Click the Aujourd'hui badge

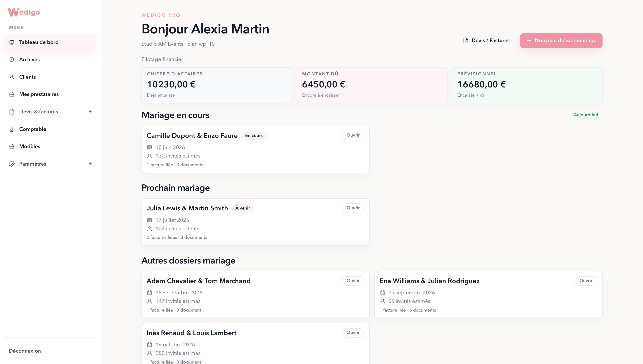tap(586, 115)
